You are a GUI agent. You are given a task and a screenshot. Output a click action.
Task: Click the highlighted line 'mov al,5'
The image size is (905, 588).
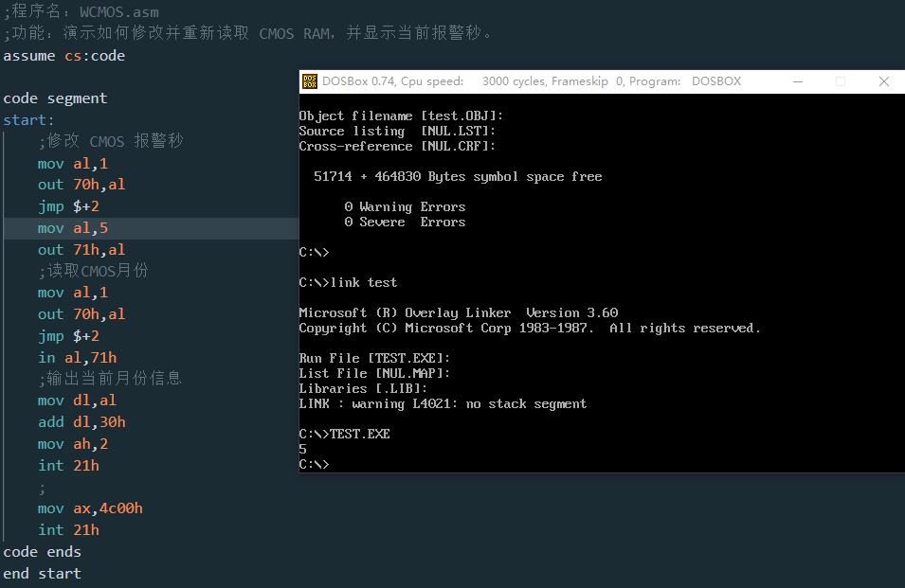tap(73, 228)
